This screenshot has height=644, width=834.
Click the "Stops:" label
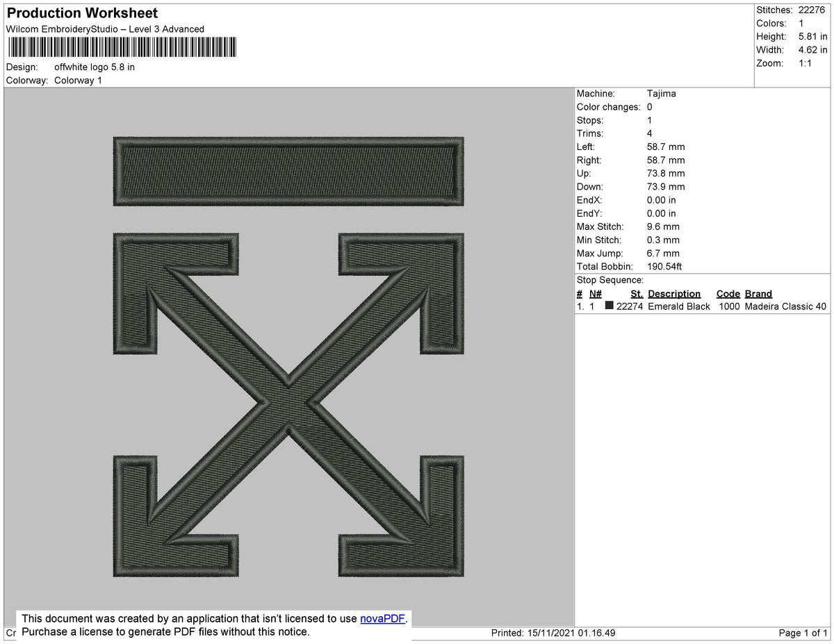tap(590, 120)
